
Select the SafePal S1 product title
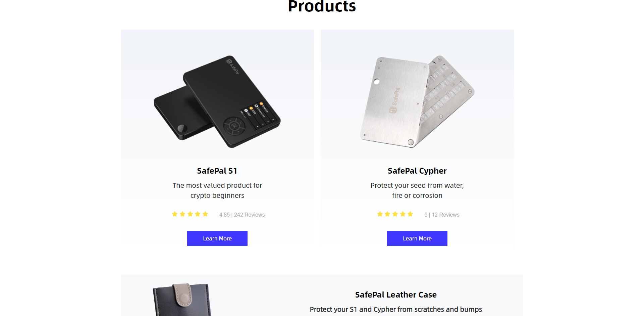coord(217,171)
